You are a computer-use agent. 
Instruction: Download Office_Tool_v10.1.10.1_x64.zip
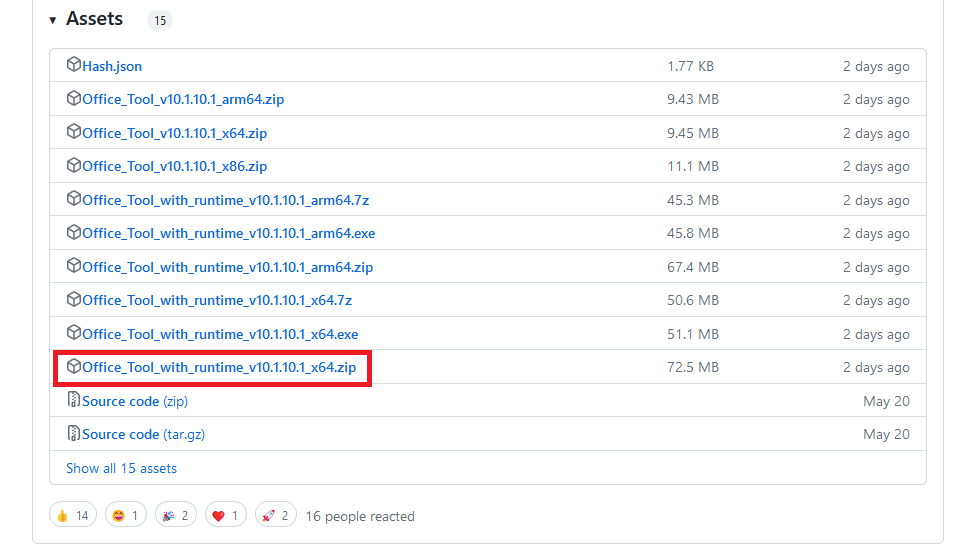pyautogui.click(x=175, y=133)
